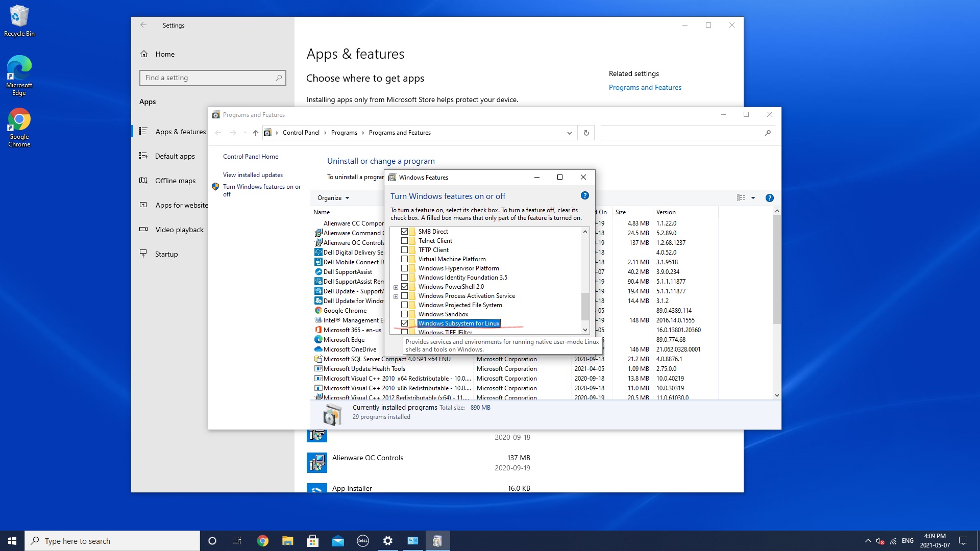Open the Windows Start menu
Image resolution: width=980 pixels, height=551 pixels.
(x=12, y=541)
